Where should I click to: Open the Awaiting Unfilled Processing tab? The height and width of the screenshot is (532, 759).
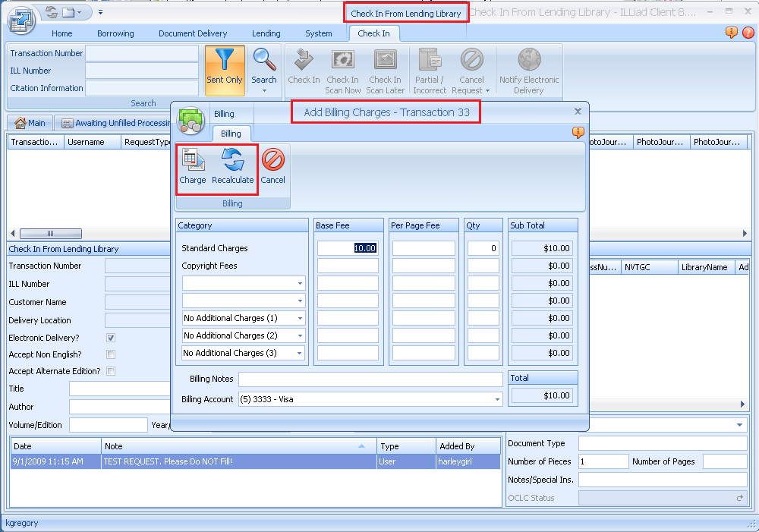point(113,122)
